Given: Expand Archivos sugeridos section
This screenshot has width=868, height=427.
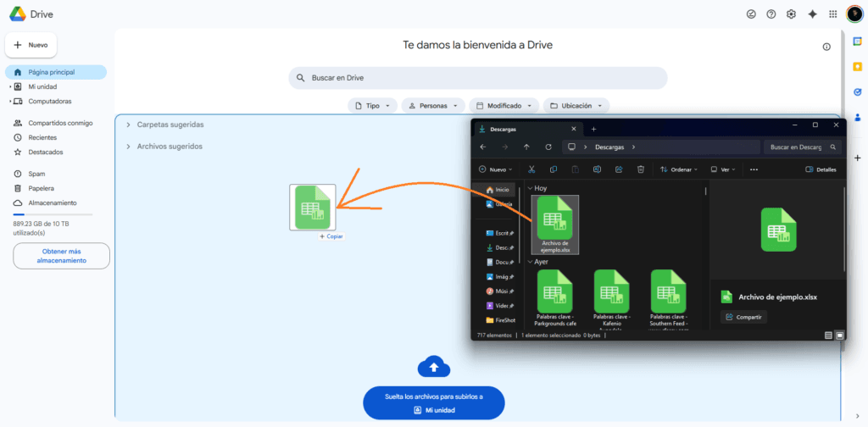Looking at the screenshot, I should [x=129, y=147].
